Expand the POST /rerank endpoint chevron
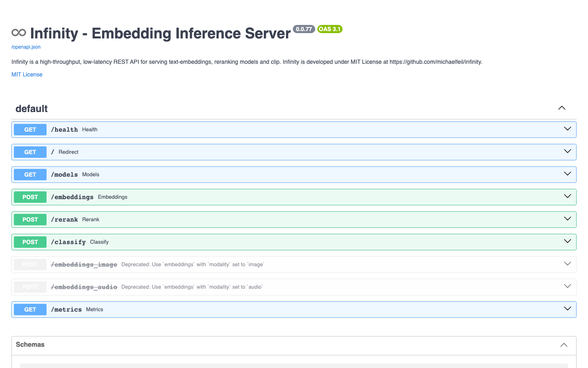The height and width of the screenshot is (368, 588). pos(568,219)
